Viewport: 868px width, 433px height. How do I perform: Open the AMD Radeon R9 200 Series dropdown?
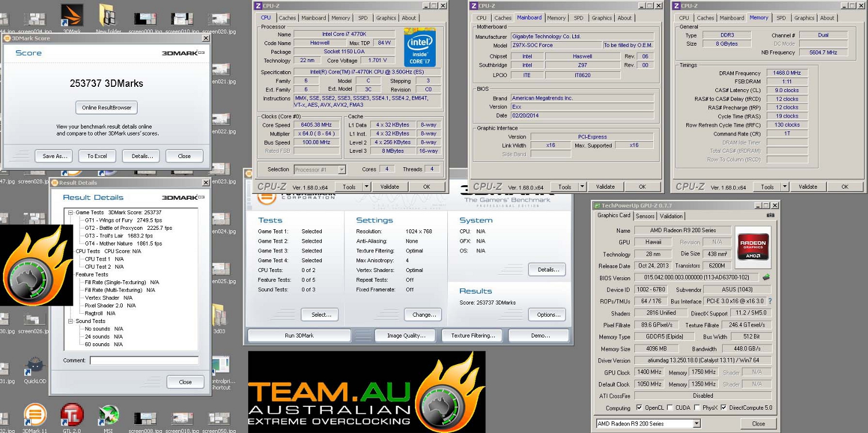tap(649, 424)
